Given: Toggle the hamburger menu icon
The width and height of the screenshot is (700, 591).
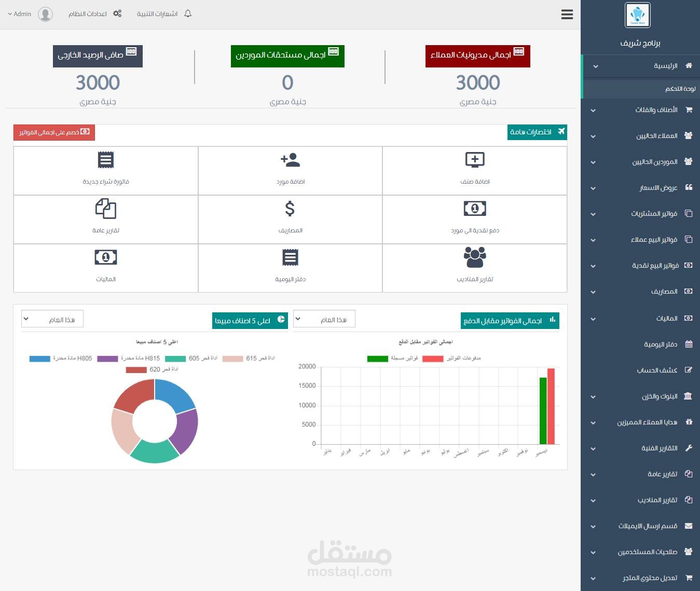Looking at the screenshot, I should (567, 15).
